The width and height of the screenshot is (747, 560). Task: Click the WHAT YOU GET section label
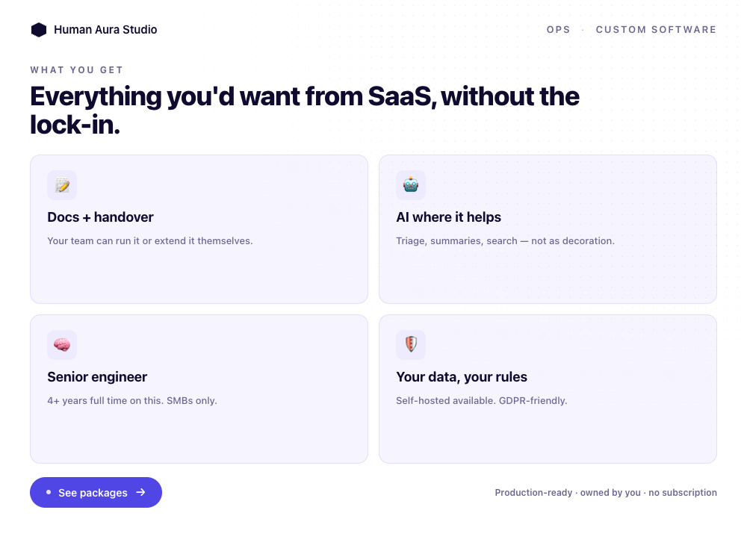pyautogui.click(x=77, y=70)
